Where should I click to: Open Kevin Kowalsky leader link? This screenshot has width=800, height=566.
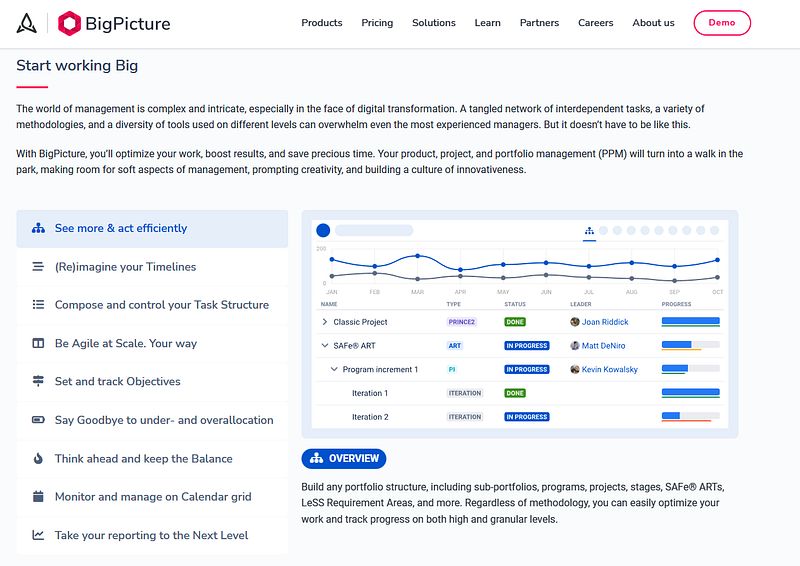coord(610,370)
